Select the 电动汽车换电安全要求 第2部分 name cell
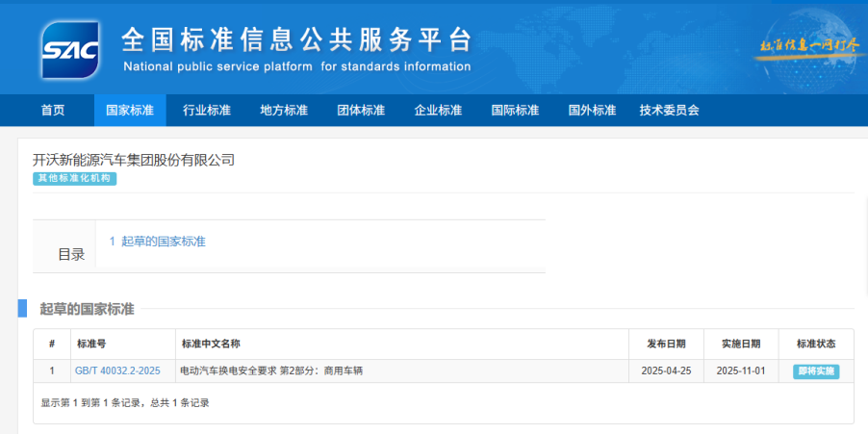 (402, 370)
